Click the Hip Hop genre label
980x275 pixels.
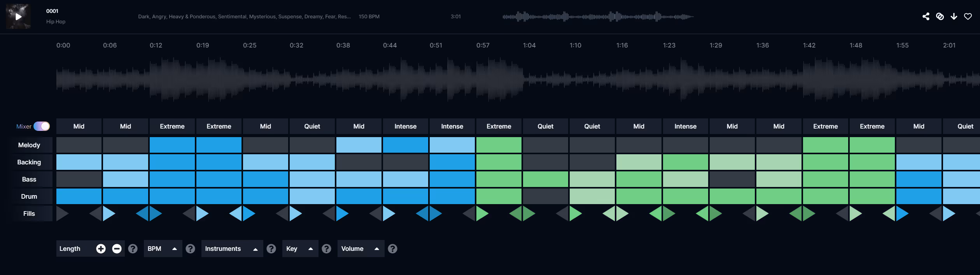click(56, 21)
